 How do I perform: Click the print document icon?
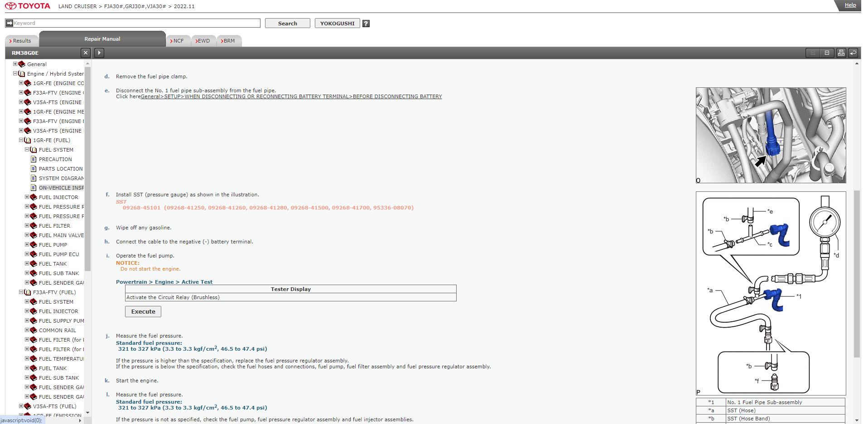[841, 53]
